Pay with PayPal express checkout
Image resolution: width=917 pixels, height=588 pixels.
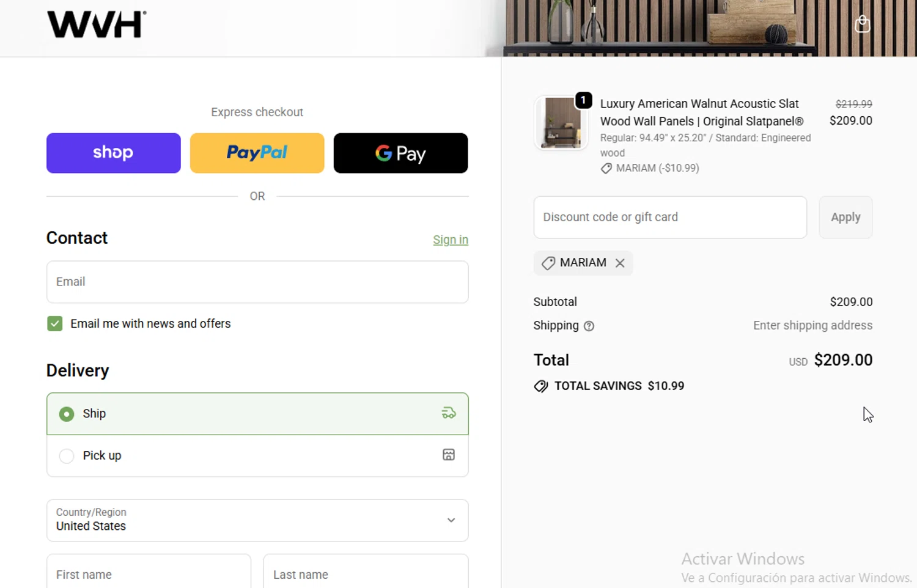pyautogui.click(x=257, y=153)
